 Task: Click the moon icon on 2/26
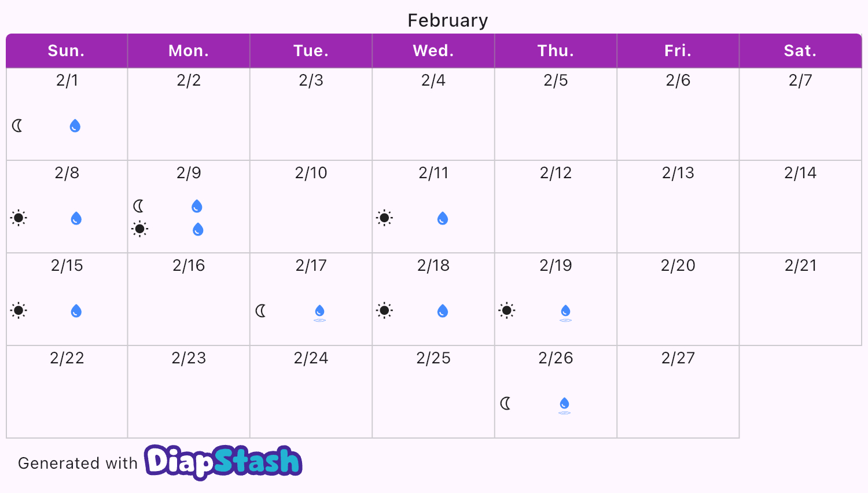506,403
